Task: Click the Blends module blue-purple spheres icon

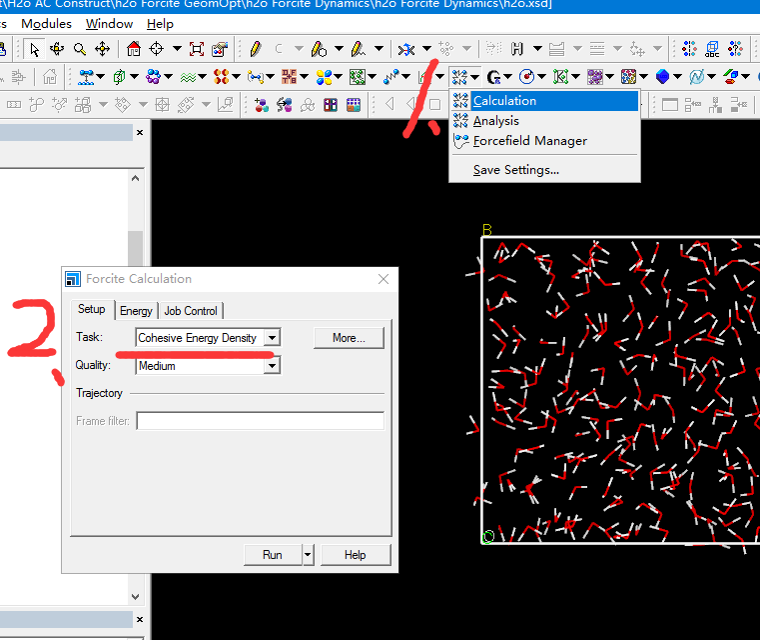Action: point(154,77)
